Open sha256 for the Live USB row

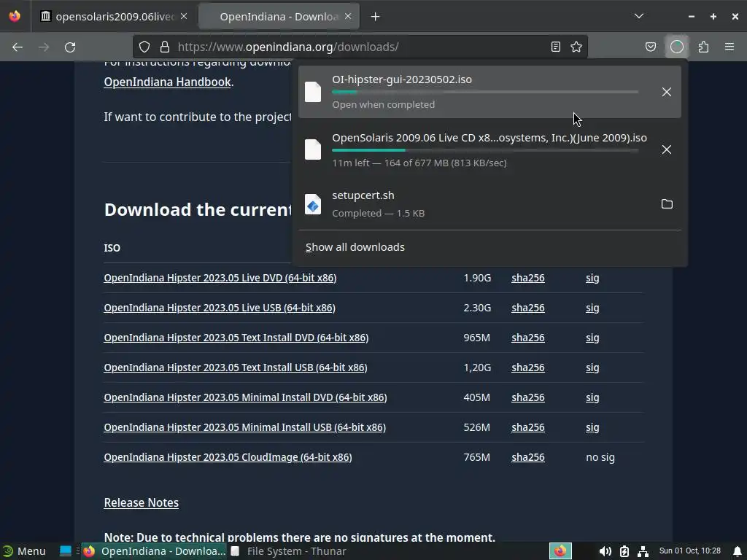pos(528,308)
